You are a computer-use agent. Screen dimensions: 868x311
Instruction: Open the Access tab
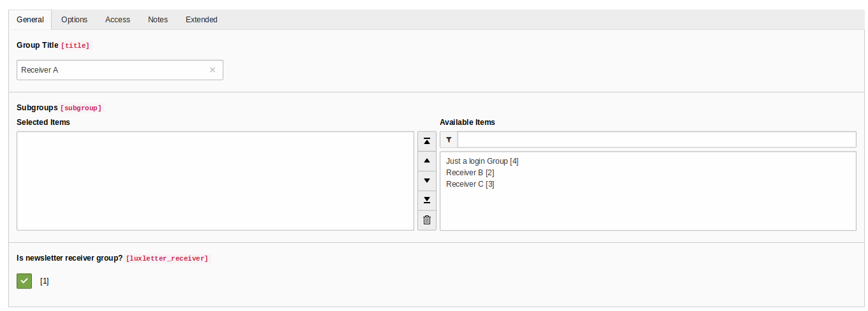pos(117,20)
